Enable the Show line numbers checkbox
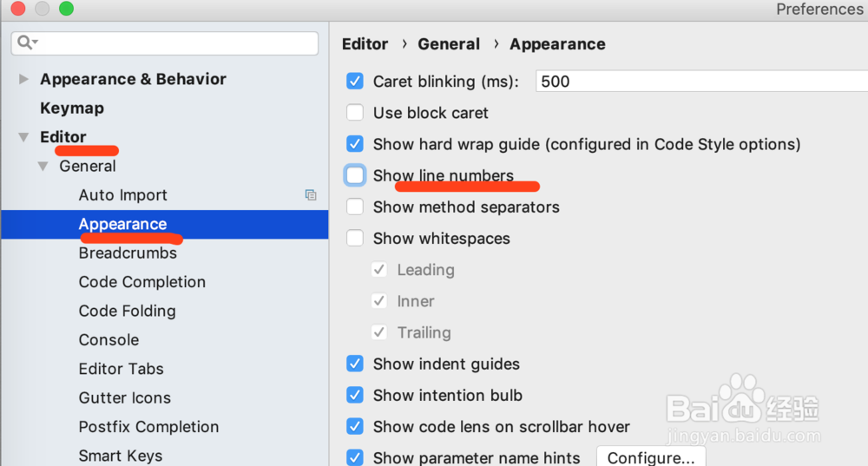 click(x=355, y=175)
